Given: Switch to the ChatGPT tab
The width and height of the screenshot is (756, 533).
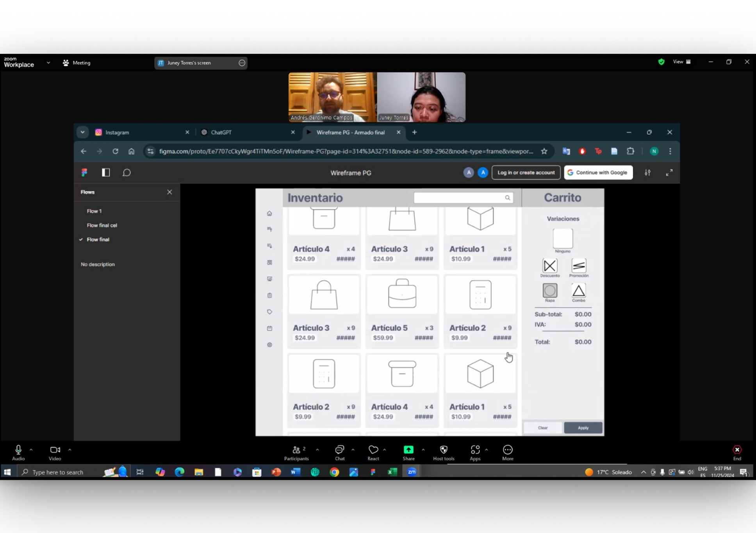Looking at the screenshot, I should click(x=222, y=132).
